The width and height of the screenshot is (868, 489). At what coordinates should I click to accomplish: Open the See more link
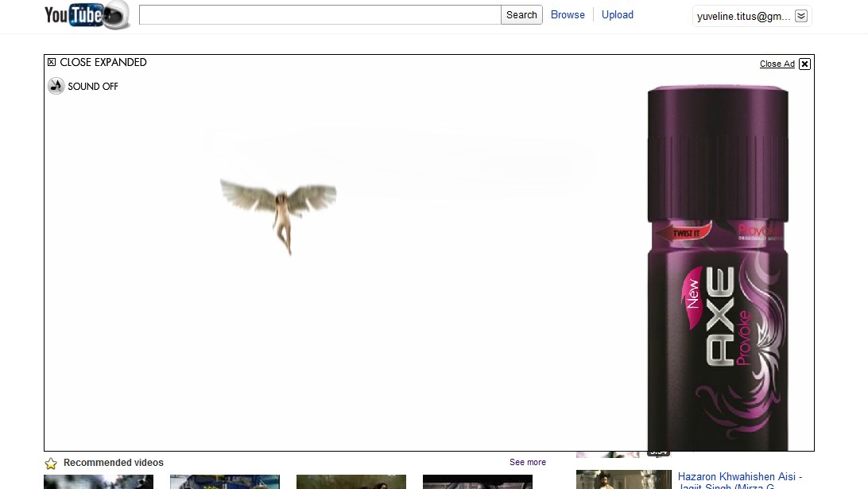(x=528, y=462)
